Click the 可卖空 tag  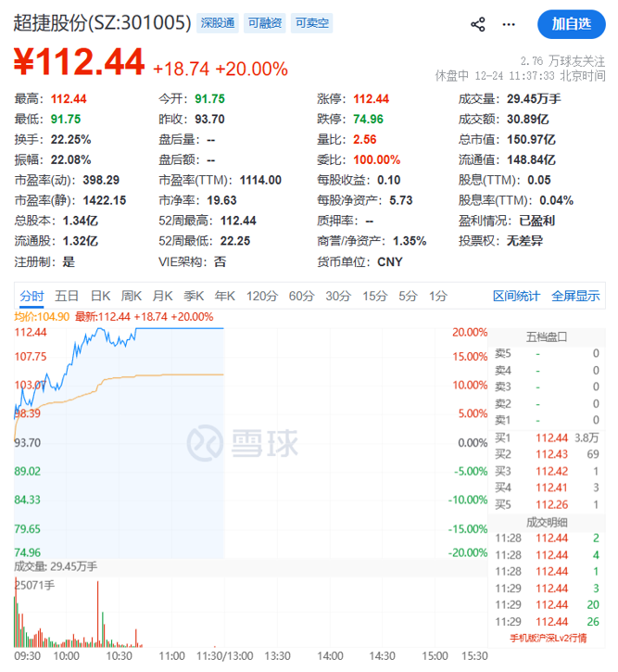tap(312, 23)
